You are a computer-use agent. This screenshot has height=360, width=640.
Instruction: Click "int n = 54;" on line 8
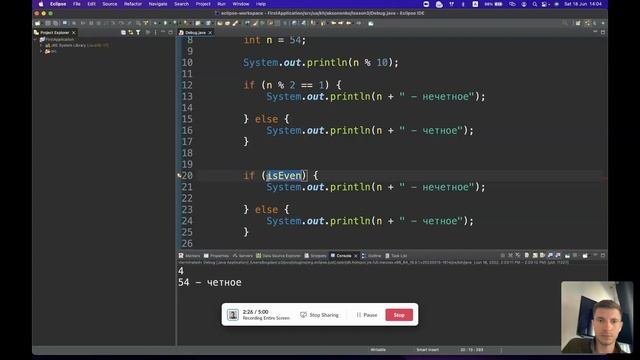(274, 40)
